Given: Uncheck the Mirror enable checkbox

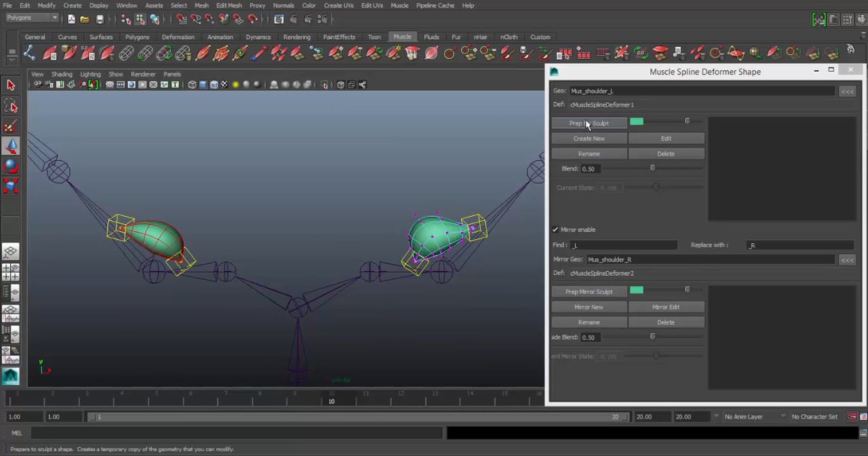Looking at the screenshot, I should click(555, 230).
